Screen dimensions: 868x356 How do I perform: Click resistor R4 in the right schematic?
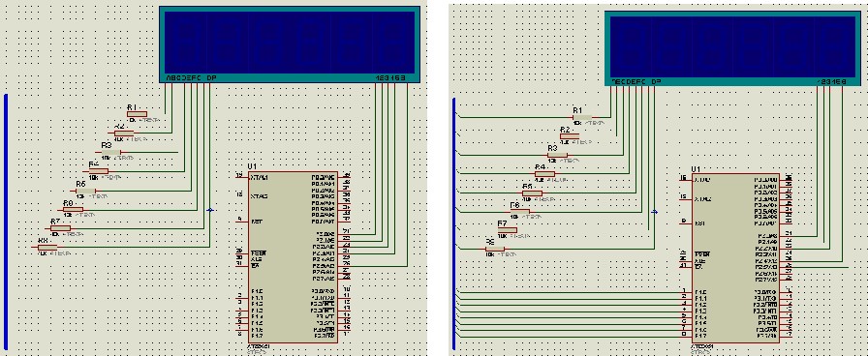point(545,173)
